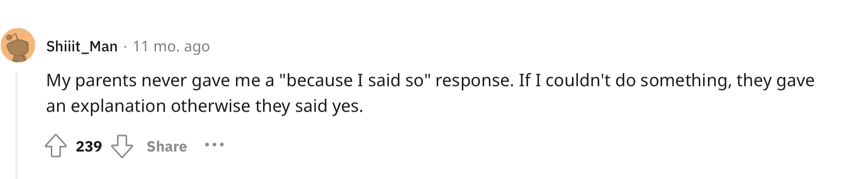This screenshot has width=868, height=179.
Task: Click the 239 vote count
Action: tap(89, 146)
